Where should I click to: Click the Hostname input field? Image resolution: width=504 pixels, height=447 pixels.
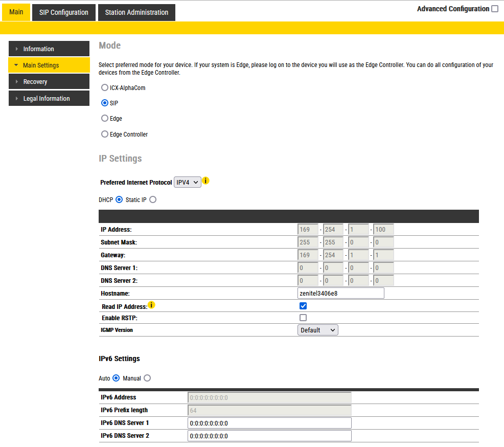pyautogui.click(x=340, y=293)
